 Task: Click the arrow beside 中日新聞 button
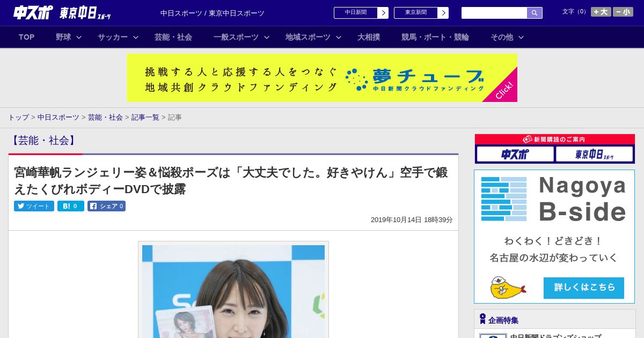click(x=383, y=13)
